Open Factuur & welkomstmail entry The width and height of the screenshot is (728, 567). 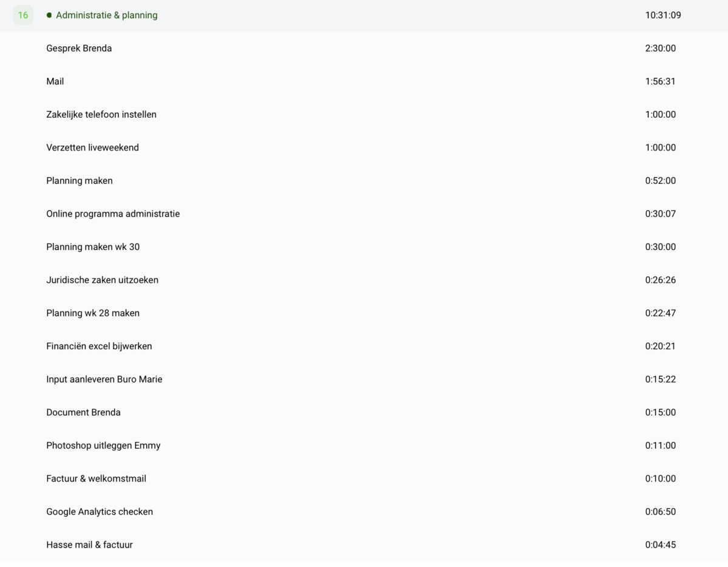[96, 478]
